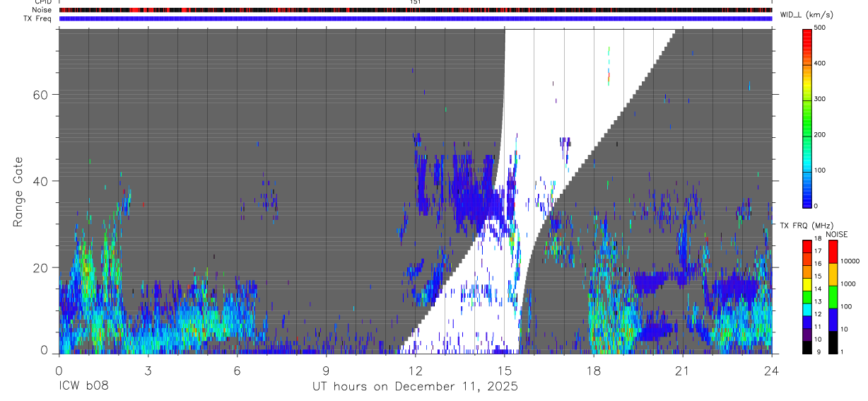Click the 17 MHz label in the TX FRQ legend
The image size is (868, 401).
pyautogui.click(x=819, y=251)
